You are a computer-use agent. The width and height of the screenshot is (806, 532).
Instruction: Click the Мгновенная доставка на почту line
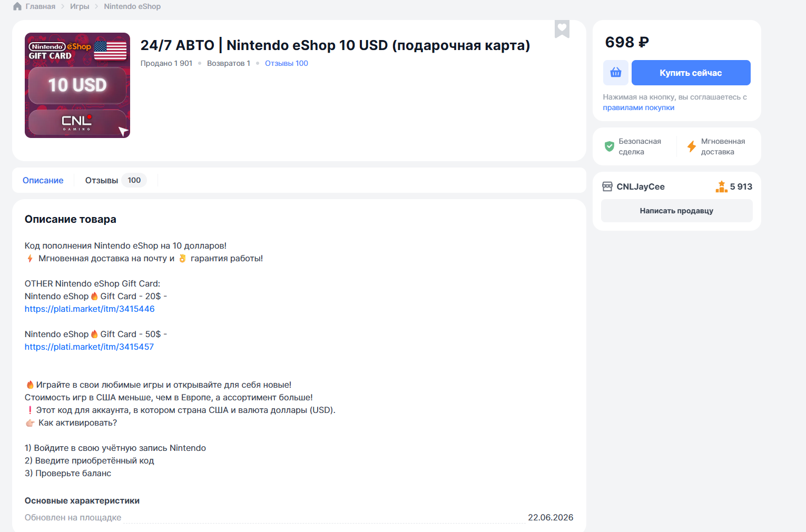click(144, 258)
